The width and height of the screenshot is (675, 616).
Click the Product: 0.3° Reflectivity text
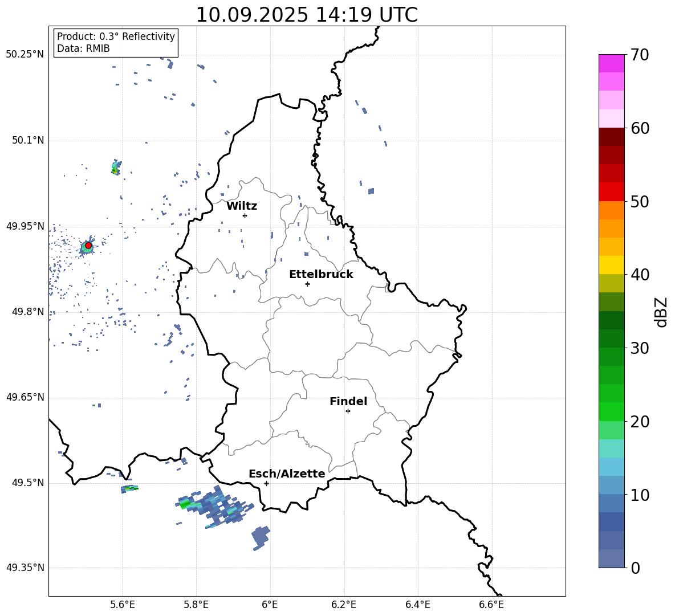[116, 36]
